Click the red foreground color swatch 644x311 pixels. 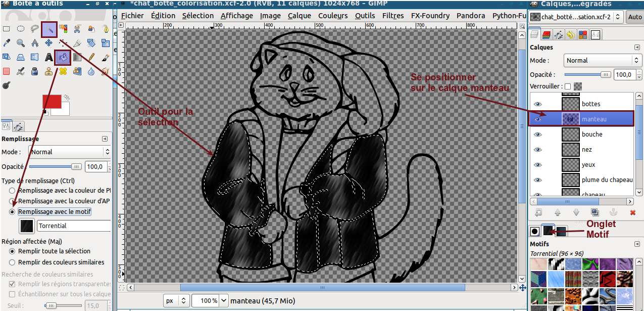coord(52,101)
